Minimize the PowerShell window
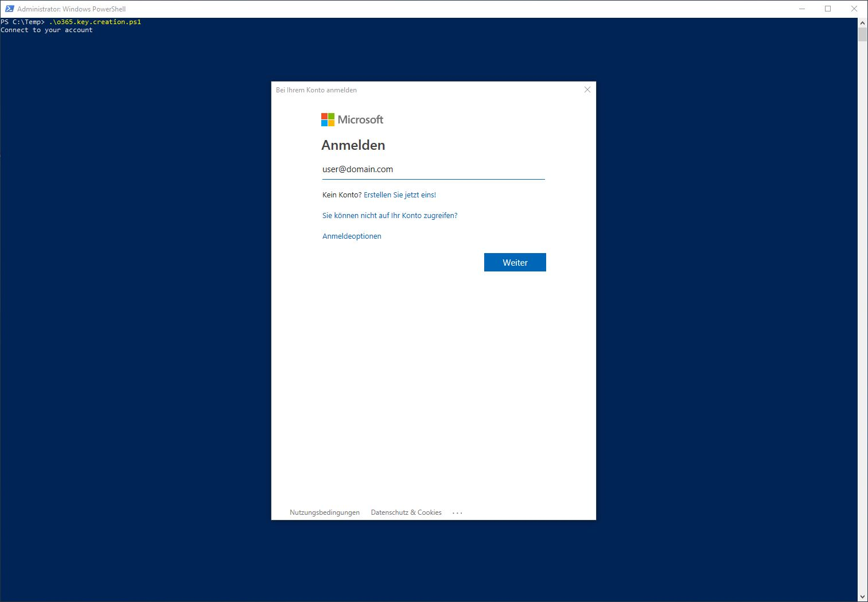 click(802, 9)
